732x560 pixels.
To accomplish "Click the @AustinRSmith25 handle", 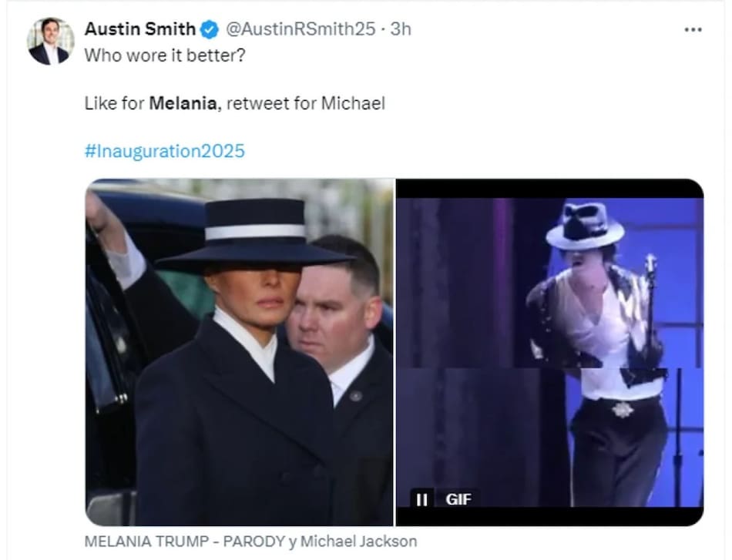I will pyautogui.click(x=301, y=29).
